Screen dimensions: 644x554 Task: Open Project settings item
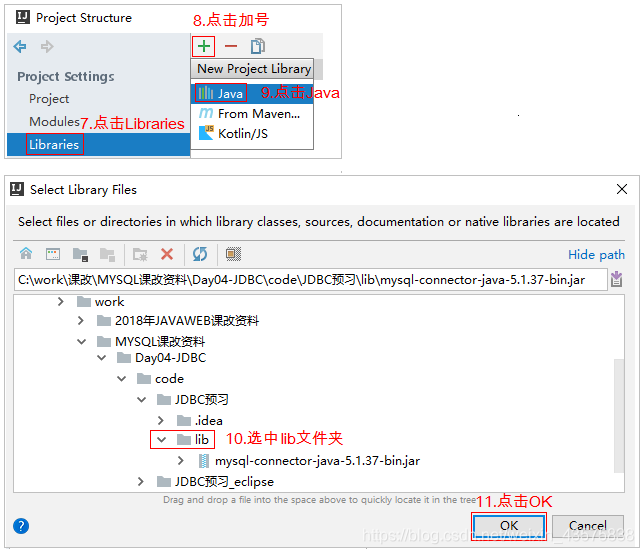click(49, 99)
